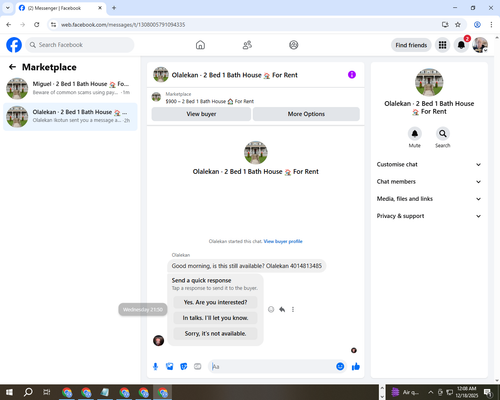Bookmark this page with the star icon

click(x=458, y=25)
